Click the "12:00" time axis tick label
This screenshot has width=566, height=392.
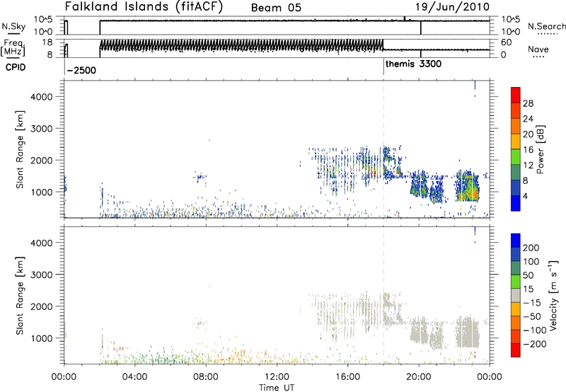click(x=277, y=377)
